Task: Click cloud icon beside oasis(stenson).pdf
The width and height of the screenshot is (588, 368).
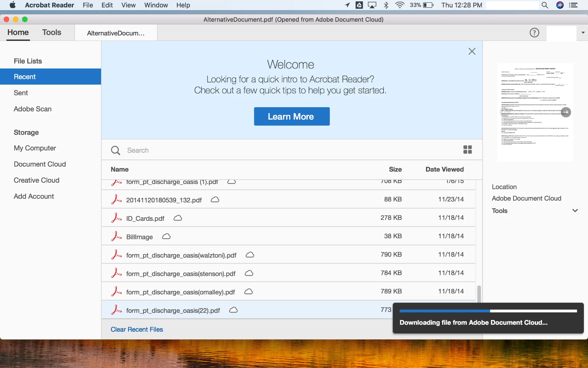Action: [x=249, y=273]
